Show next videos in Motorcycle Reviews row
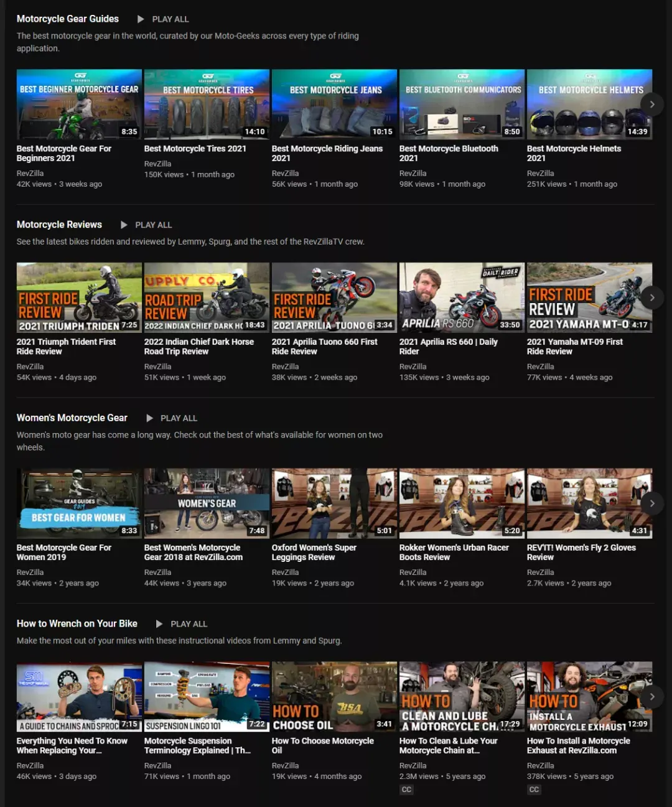The image size is (672, 807). (x=651, y=297)
